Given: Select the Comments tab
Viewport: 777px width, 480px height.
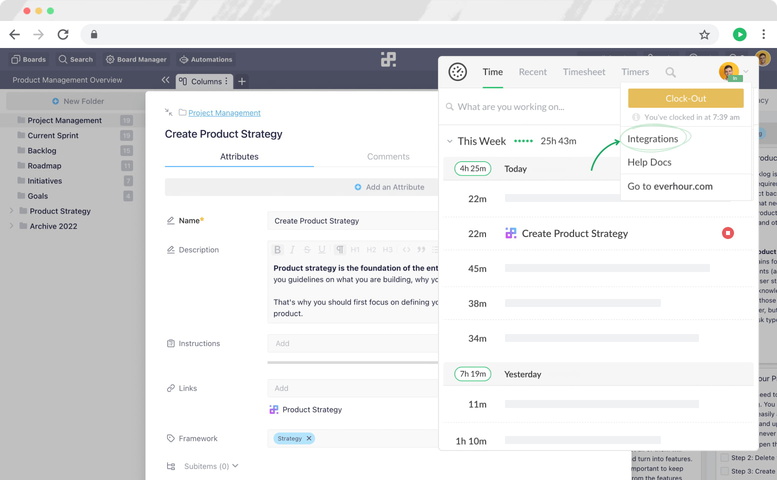Looking at the screenshot, I should coord(388,157).
